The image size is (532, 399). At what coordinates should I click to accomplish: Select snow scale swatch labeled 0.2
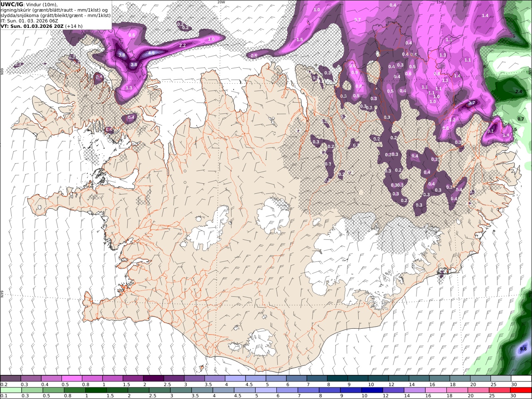tap(10, 379)
